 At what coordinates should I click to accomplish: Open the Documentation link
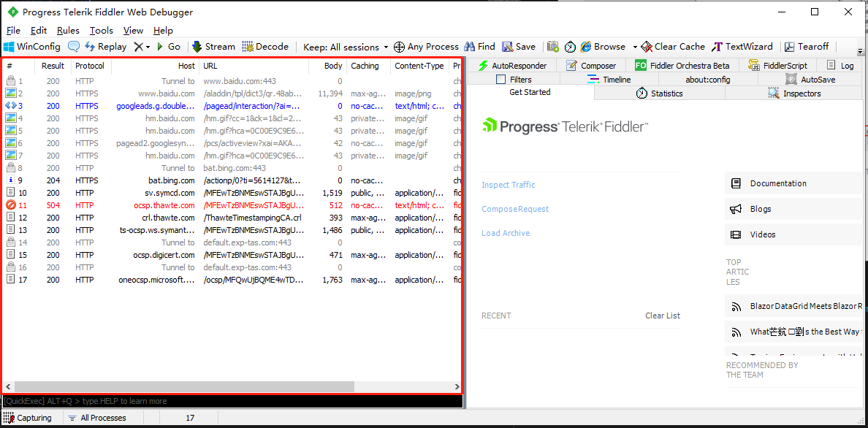coord(793,183)
